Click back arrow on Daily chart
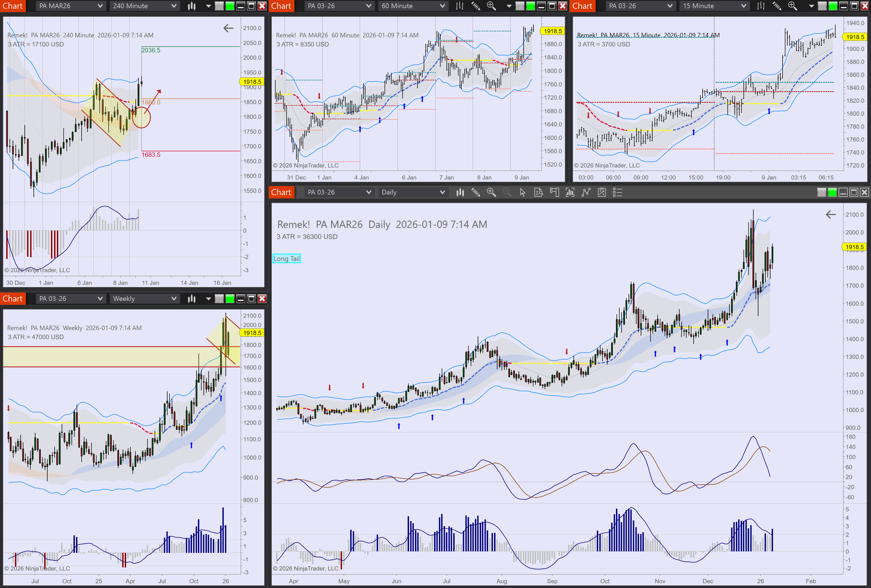 coord(831,214)
